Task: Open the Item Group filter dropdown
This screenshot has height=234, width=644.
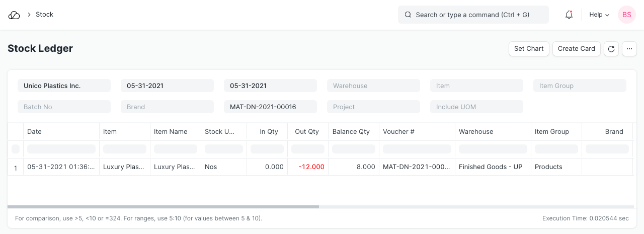Action: coord(580,86)
